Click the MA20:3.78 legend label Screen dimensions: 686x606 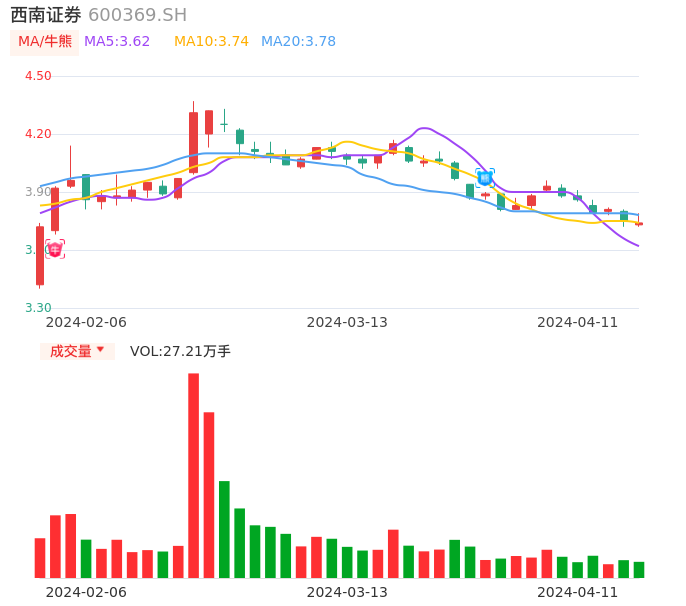coord(298,42)
